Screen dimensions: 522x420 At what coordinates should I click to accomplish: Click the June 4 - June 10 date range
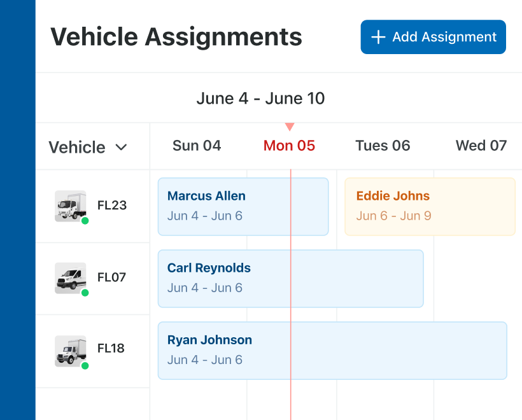click(260, 99)
